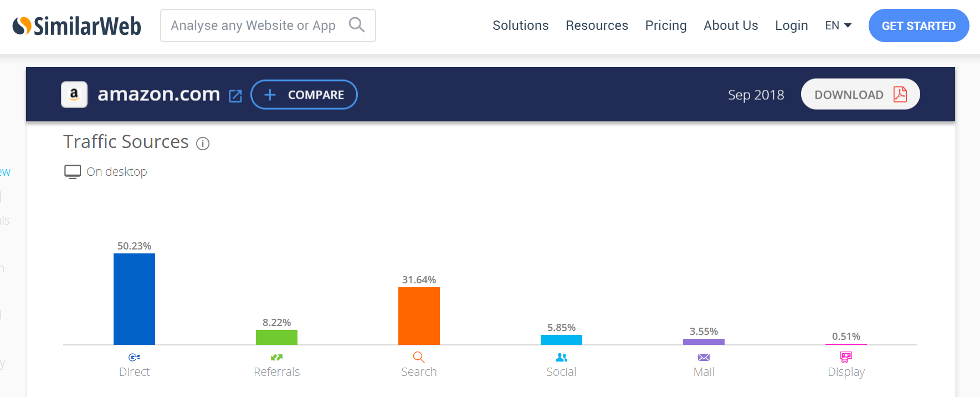The width and height of the screenshot is (980, 397).
Task: Expand the EN language dropdown
Action: (x=838, y=26)
